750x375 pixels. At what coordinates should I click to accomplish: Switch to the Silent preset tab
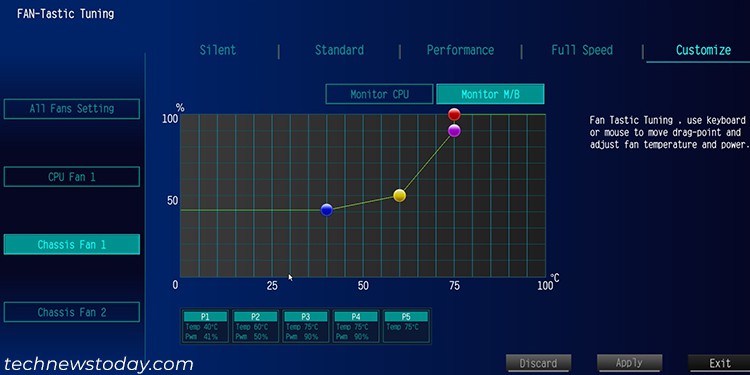[218, 50]
